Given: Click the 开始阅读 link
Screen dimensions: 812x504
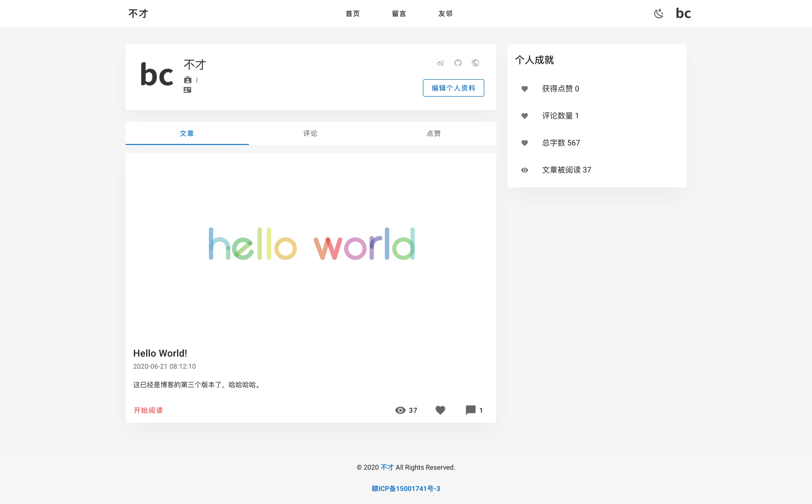Looking at the screenshot, I should click(x=148, y=410).
